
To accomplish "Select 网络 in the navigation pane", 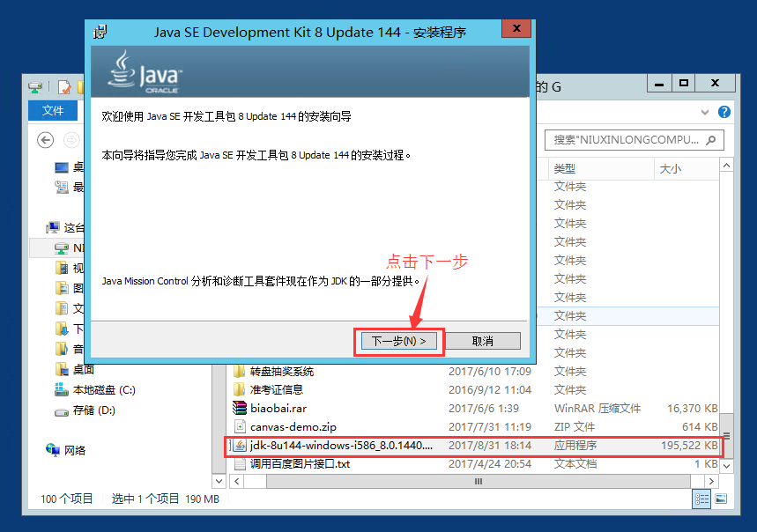I will click(x=74, y=450).
